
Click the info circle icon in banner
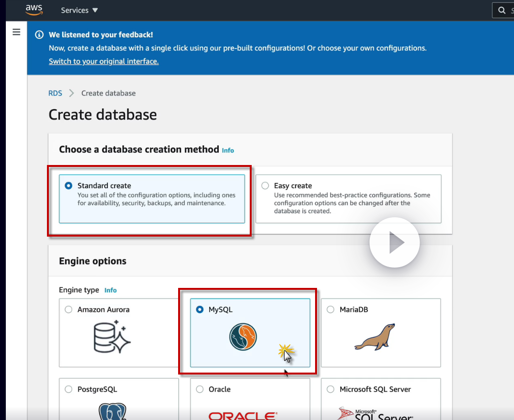[39, 34]
